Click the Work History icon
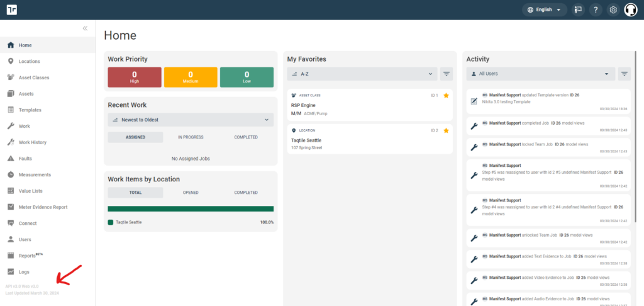This screenshot has width=644, height=306. (x=11, y=142)
